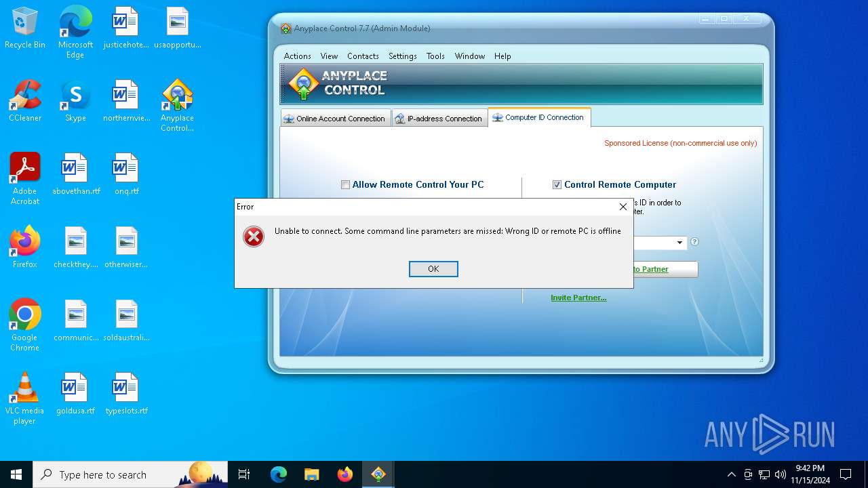Open the Actions menu
Screen dimensions: 868x488
coord(298,56)
